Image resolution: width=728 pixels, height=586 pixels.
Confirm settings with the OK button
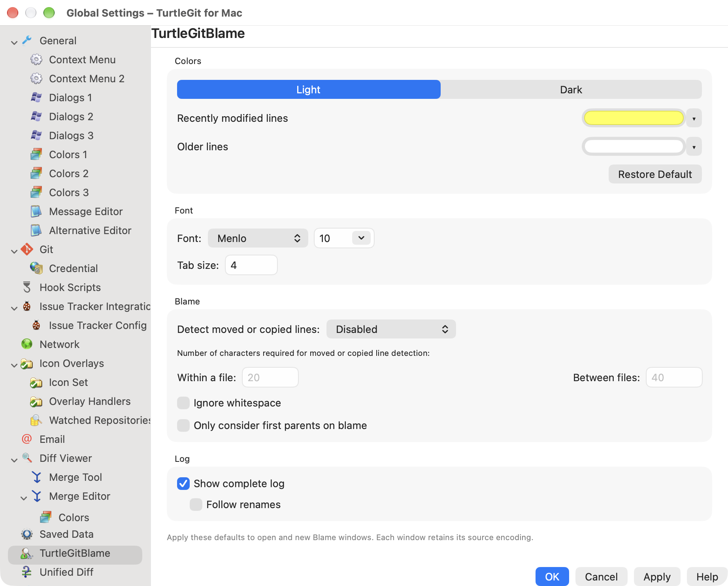(x=552, y=577)
